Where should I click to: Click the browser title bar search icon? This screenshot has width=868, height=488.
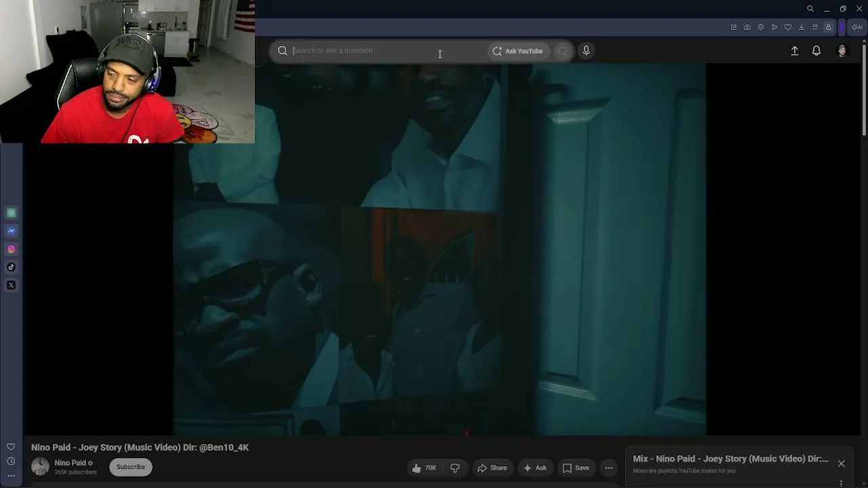click(810, 9)
